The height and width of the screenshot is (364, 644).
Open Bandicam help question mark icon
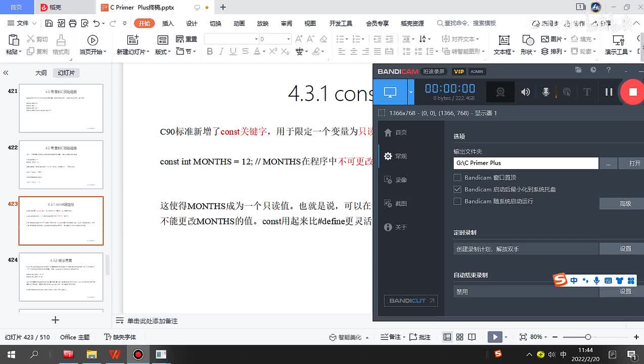pos(609,70)
